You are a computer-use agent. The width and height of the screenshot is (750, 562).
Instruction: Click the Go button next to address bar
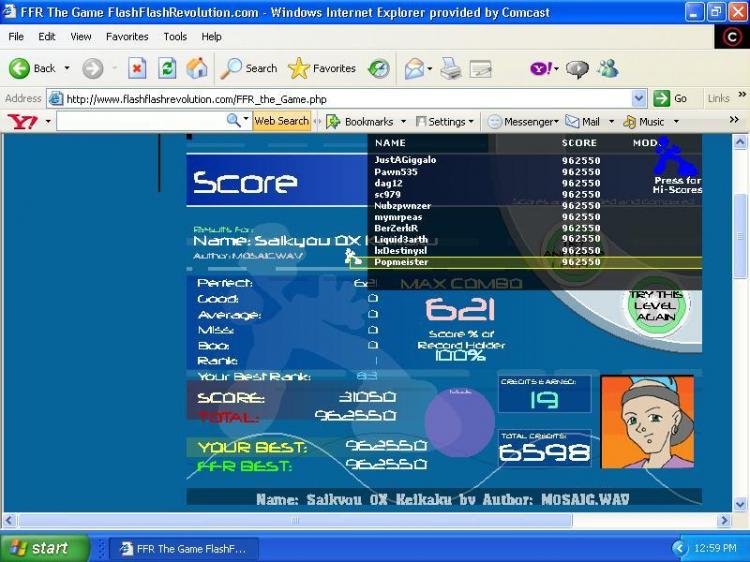click(x=671, y=99)
